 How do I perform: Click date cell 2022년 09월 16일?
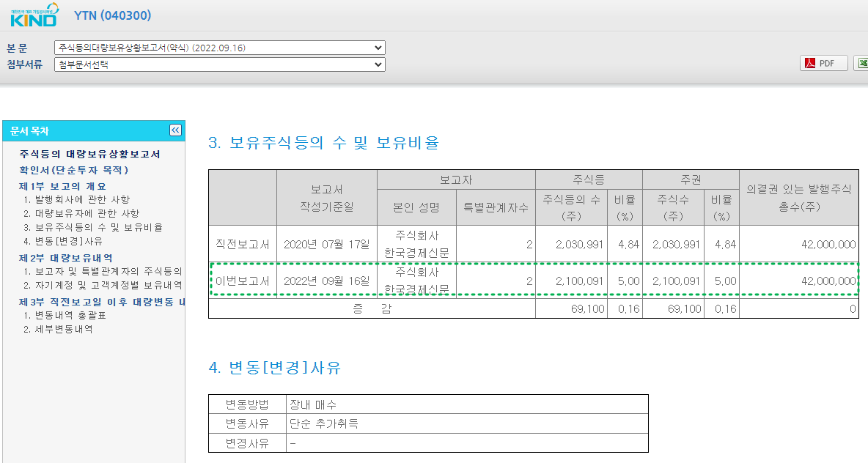[x=327, y=281]
